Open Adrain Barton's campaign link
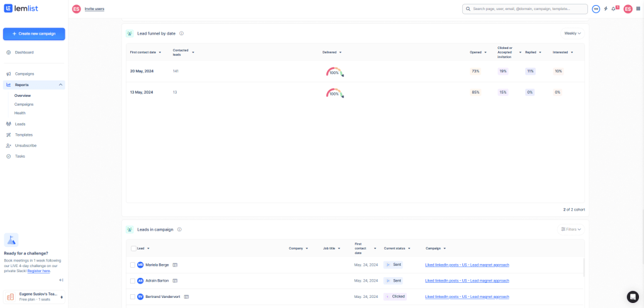 coord(467,281)
